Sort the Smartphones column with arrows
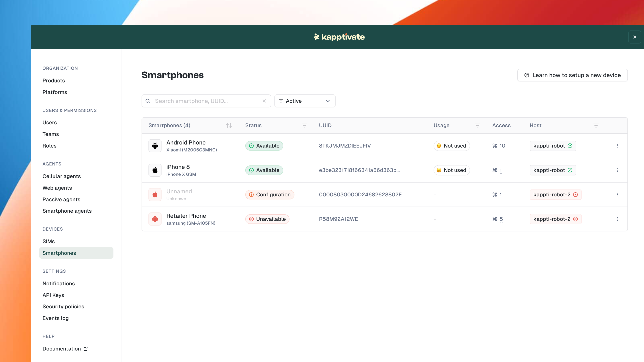The height and width of the screenshot is (362, 644). 229,125
